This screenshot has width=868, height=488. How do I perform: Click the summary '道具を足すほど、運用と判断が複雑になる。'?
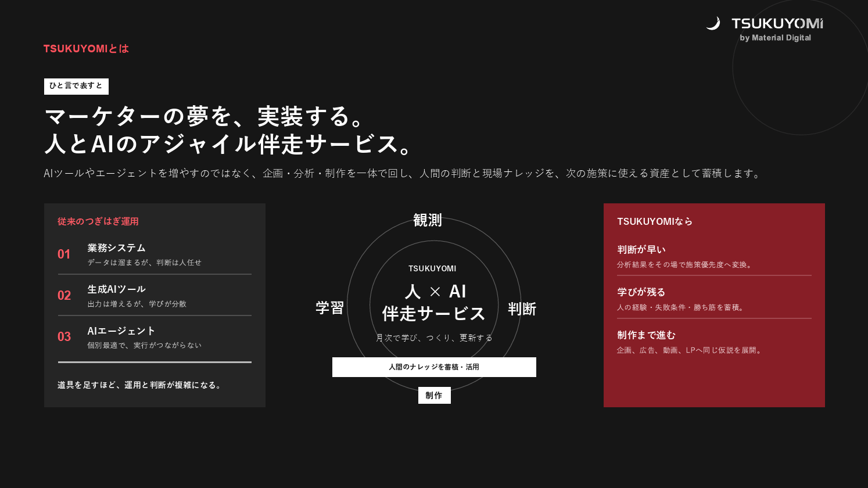tap(140, 385)
